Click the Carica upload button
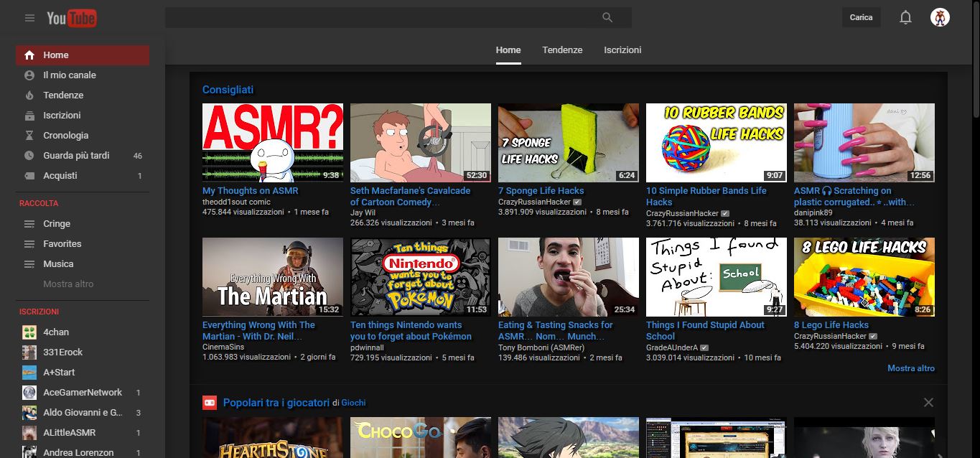This screenshot has height=458, width=980. [861, 18]
